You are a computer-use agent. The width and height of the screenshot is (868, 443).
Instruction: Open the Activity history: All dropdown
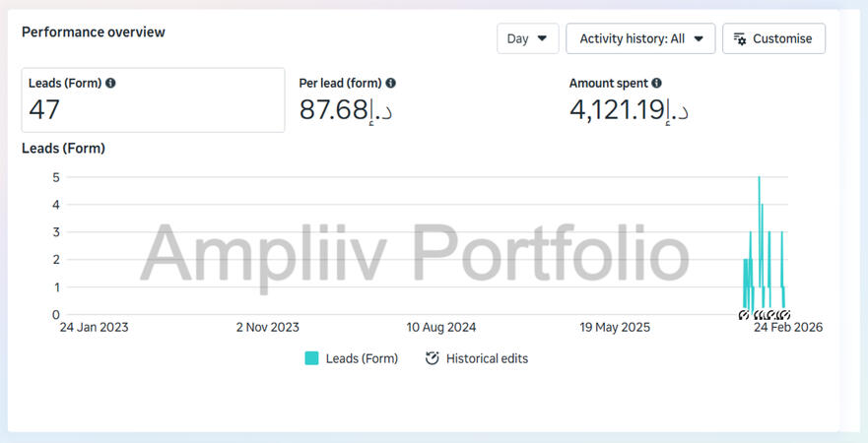pyautogui.click(x=640, y=38)
